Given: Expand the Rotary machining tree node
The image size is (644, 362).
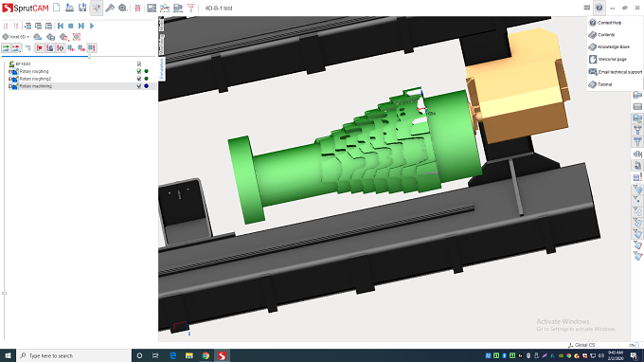Looking at the screenshot, I should point(9,86).
